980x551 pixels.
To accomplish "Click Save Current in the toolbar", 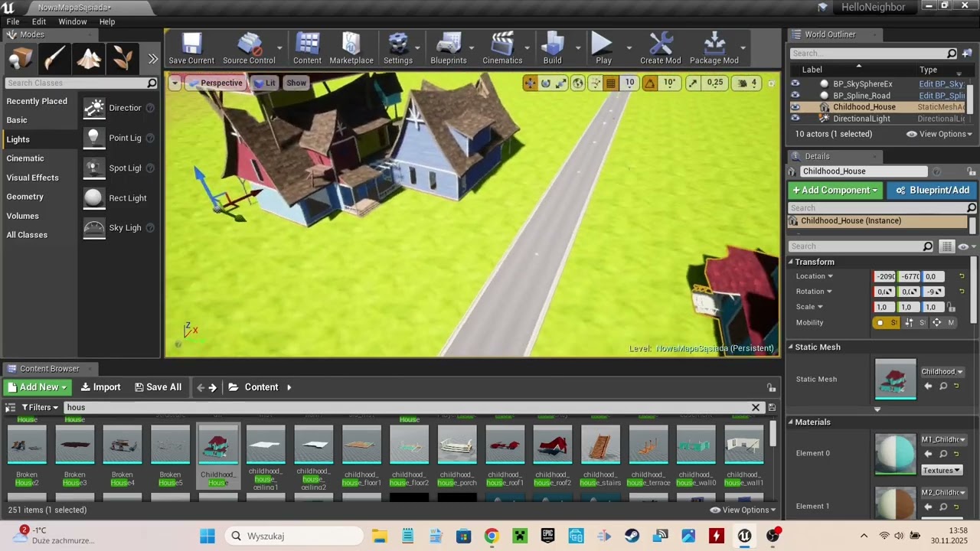I will point(191,48).
